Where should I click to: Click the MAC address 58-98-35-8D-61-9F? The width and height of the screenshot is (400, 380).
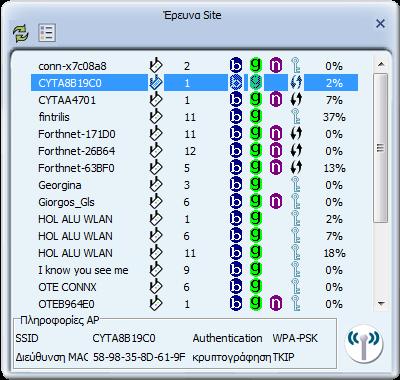coord(139,357)
